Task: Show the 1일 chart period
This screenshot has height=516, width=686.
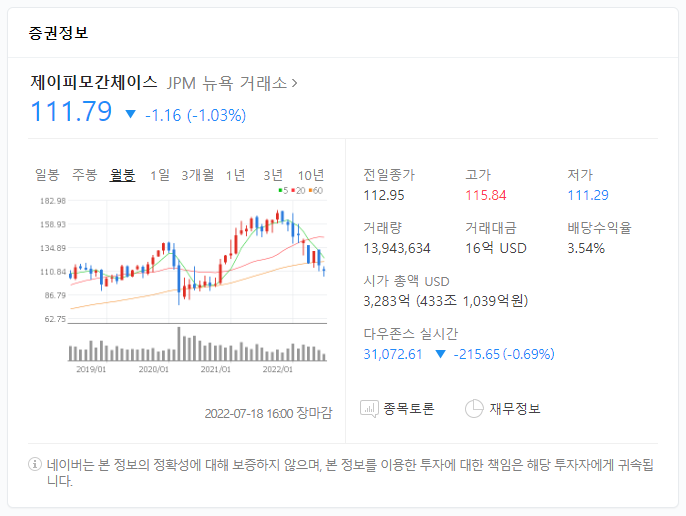Action: tap(160, 175)
